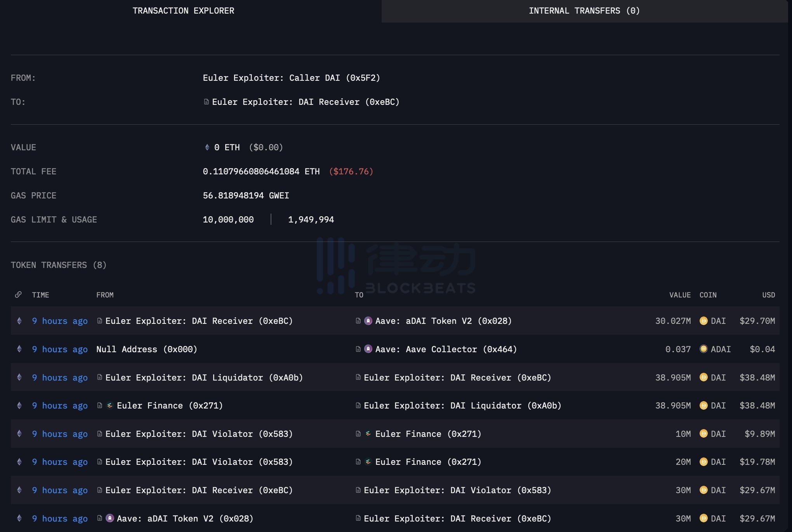Select the Transaction Explorer tab

coord(183,11)
